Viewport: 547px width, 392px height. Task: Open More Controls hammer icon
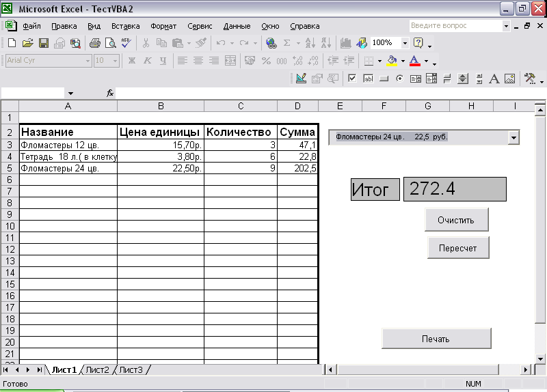[x=530, y=79]
